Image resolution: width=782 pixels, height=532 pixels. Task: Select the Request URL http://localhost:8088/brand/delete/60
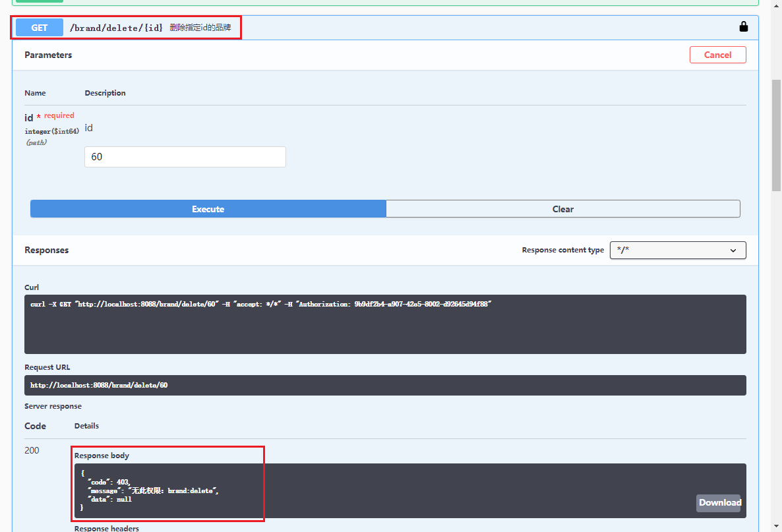click(99, 386)
